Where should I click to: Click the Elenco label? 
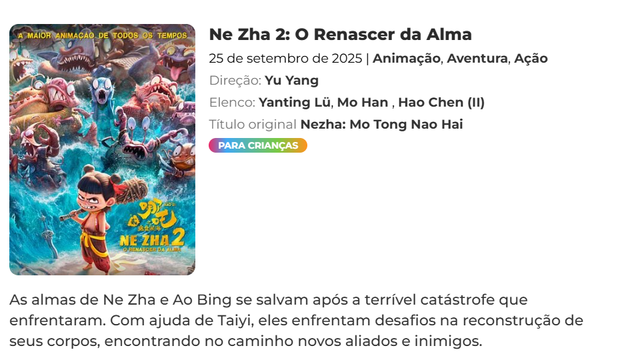point(232,102)
